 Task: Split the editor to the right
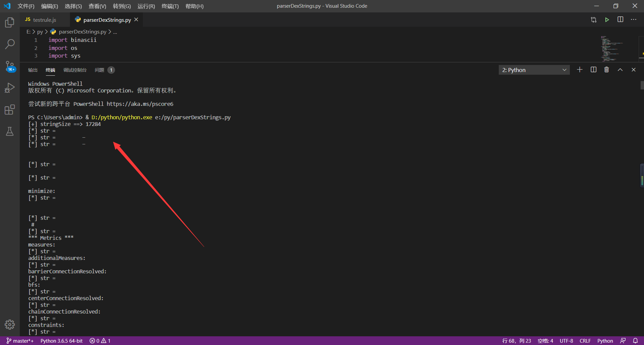(621, 20)
